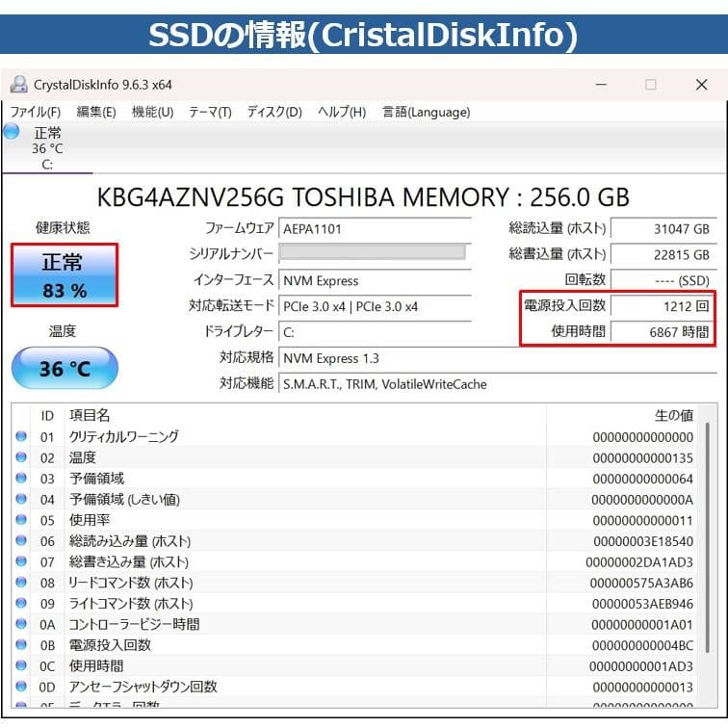Click raw value 00000000004BC

coord(642,646)
